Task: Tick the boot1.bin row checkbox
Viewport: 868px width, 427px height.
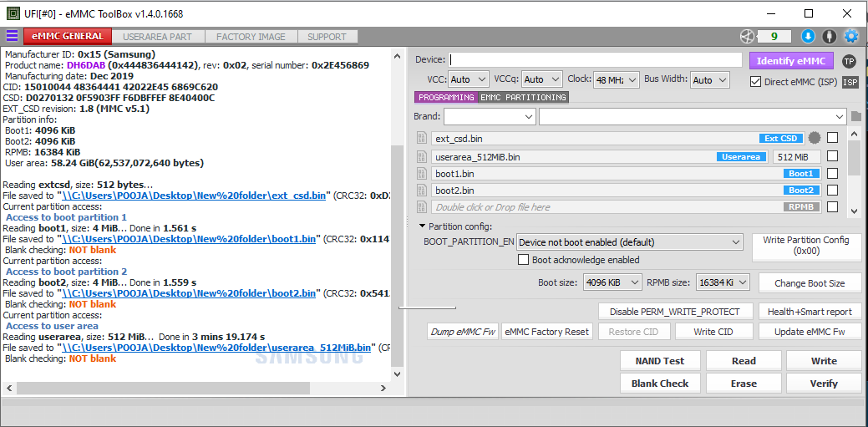Action: coord(832,173)
